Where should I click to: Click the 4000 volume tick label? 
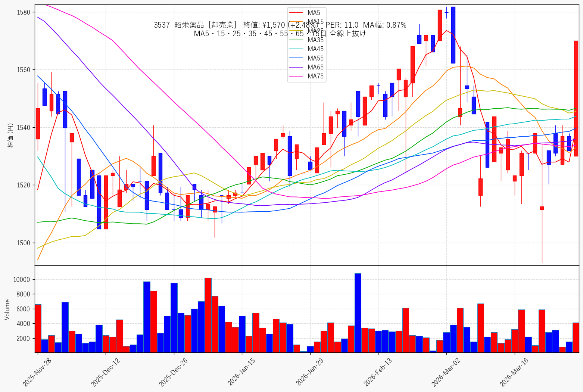(x=23, y=324)
